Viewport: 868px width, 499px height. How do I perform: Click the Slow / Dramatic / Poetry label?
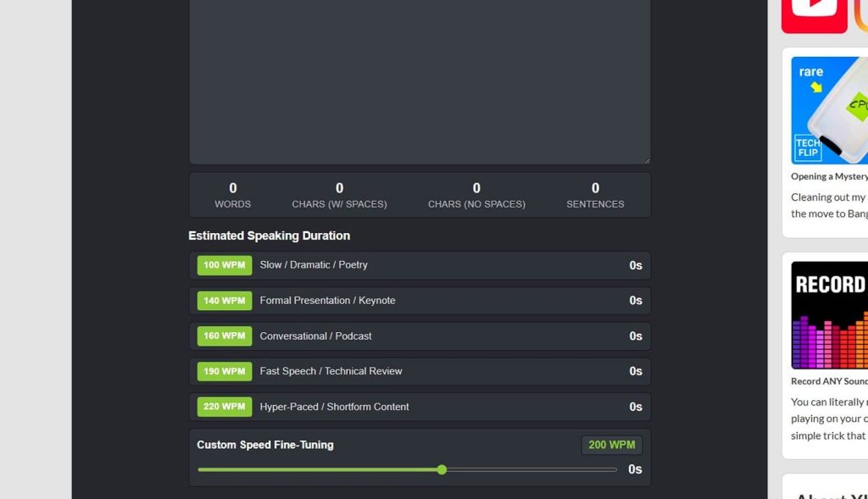(x=314, y=265)
